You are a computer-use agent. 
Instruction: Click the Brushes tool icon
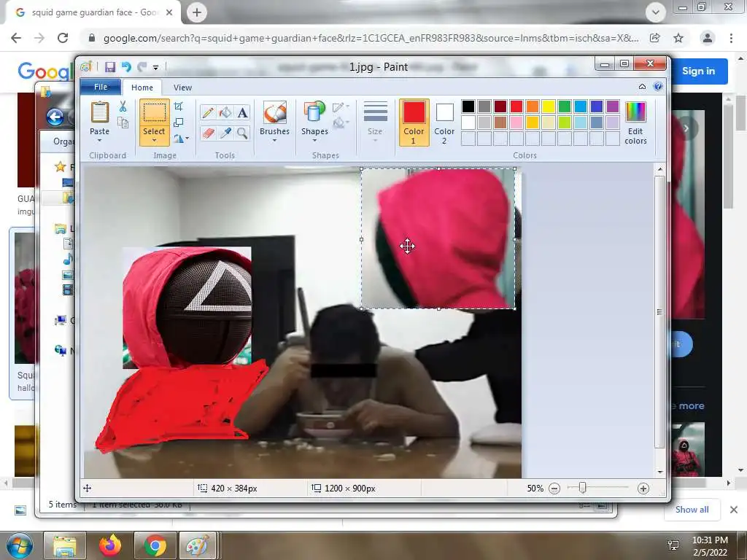[275, 113]
